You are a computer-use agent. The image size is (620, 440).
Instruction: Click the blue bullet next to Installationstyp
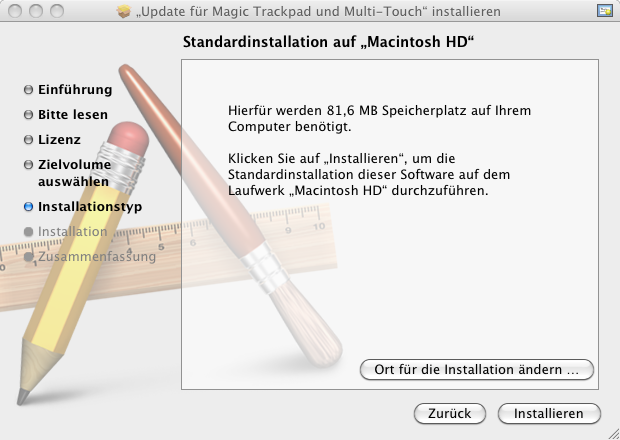[29, 207]
